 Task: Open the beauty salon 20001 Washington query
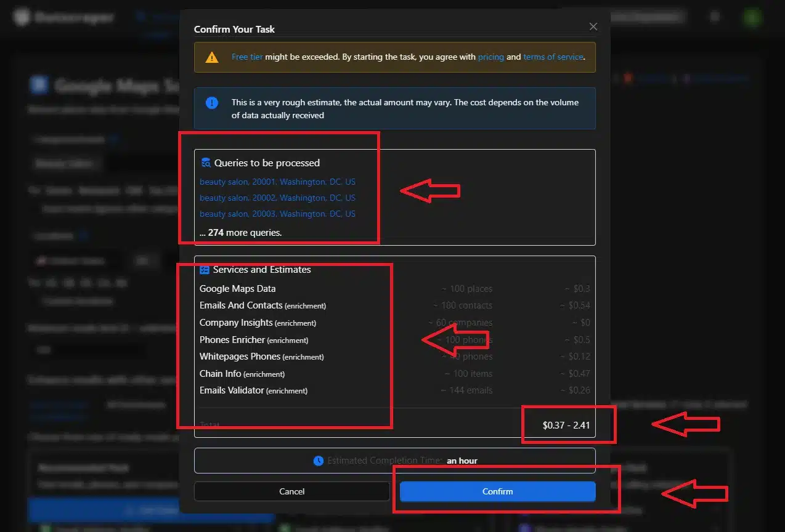coord(277,182)
